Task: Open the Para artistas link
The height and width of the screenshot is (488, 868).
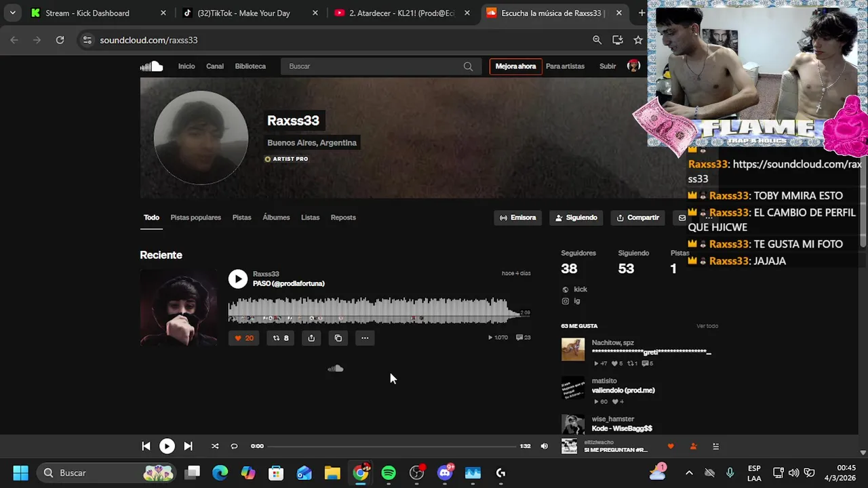Action: pyautogui.click(x=565, y=66)
